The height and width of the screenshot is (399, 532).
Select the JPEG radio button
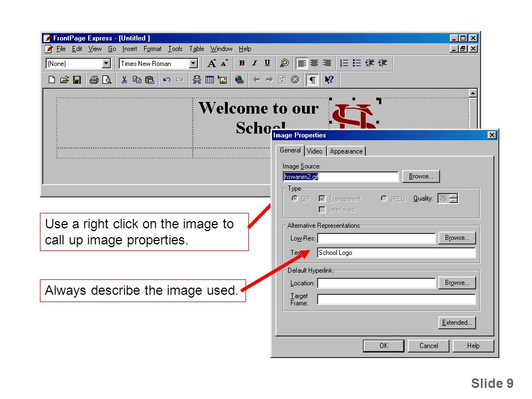383,198
